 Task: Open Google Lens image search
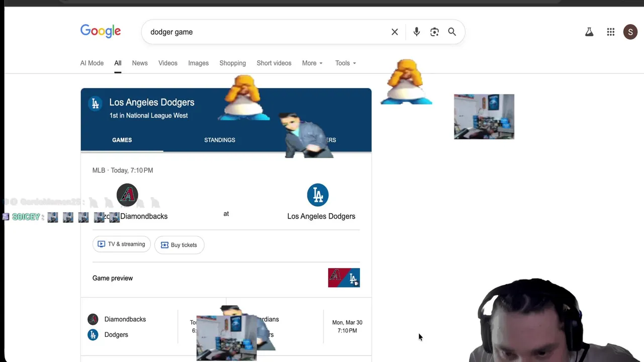pos(435,32)
